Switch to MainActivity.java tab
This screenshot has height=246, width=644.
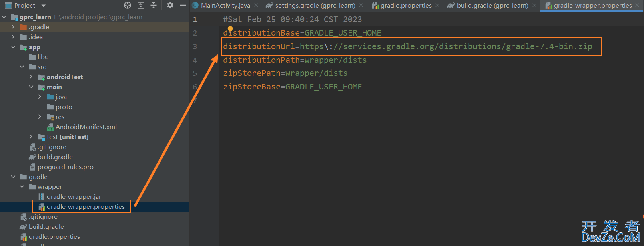(x=225, y=5)
